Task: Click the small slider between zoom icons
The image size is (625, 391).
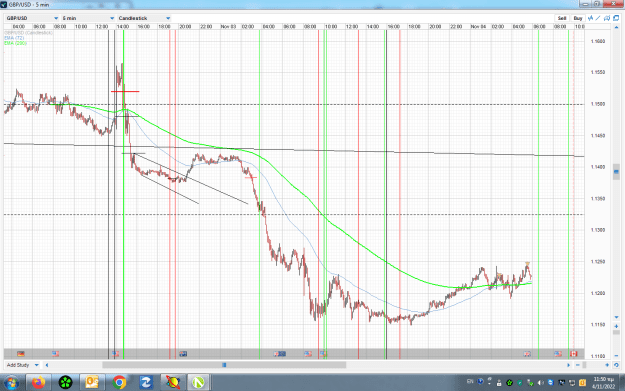Action: [584, 365]
